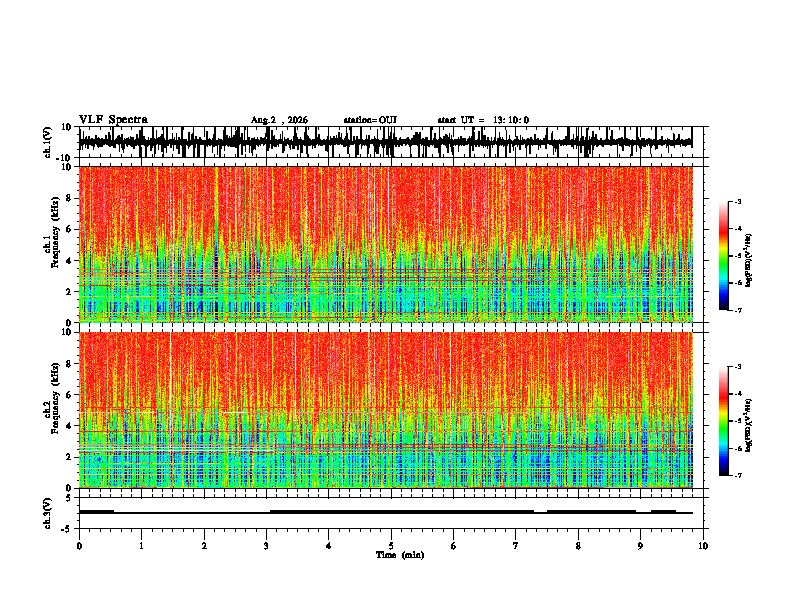Click the ch.2 spectrogram frequency tick "6"
792x612 pixels.
coord(70,395)
